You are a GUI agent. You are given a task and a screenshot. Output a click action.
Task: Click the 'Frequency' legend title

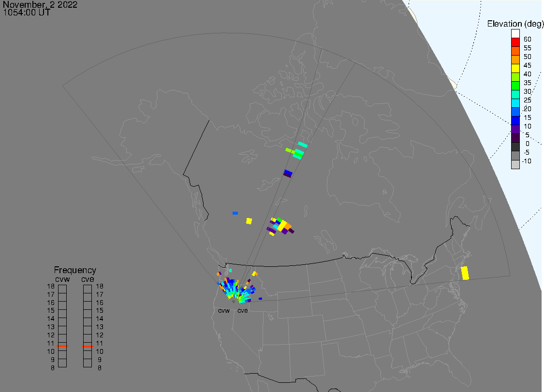pyautogui.click(x=75, y=270)
